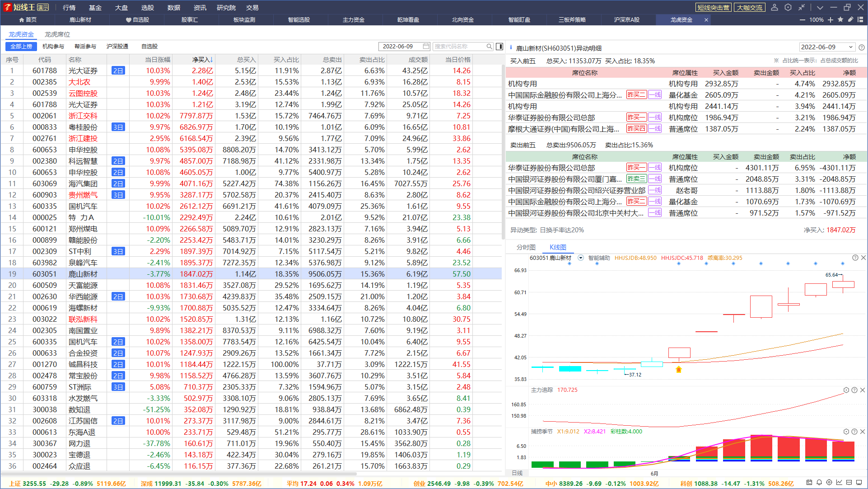Toggle the split-panel layout icon
Image resolution: width=868 pixels, height=489 pixels.
pyautogui.click(x=499, y=46)
